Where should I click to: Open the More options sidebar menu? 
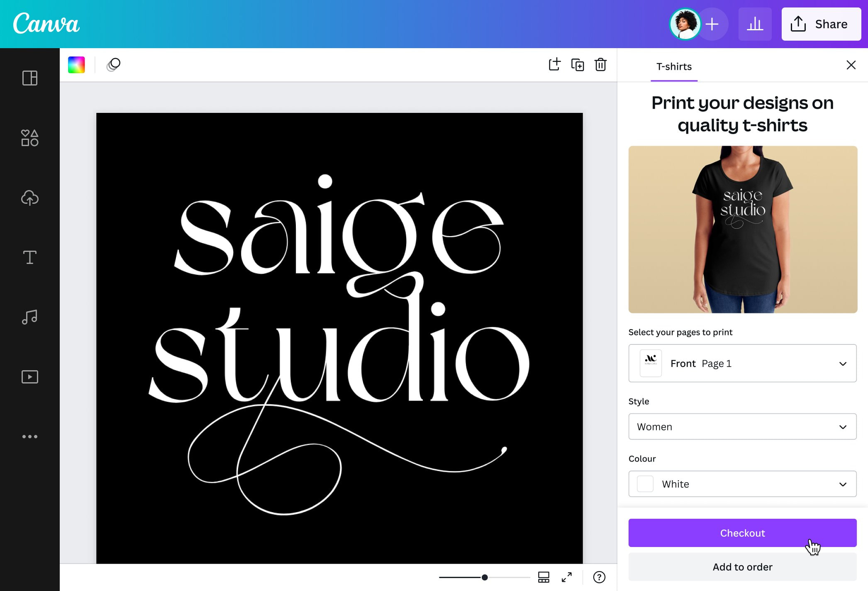pyautogui.click(x=29, y=436)
